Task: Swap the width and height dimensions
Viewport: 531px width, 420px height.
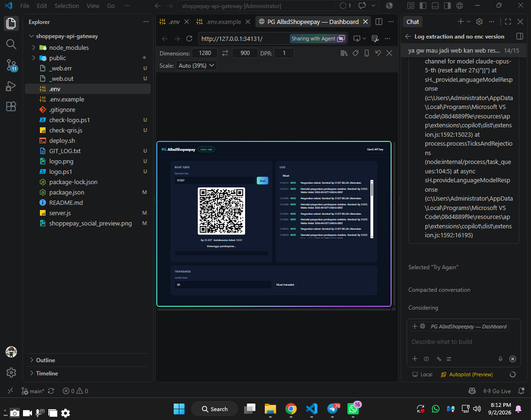Action: coord(225,53)
